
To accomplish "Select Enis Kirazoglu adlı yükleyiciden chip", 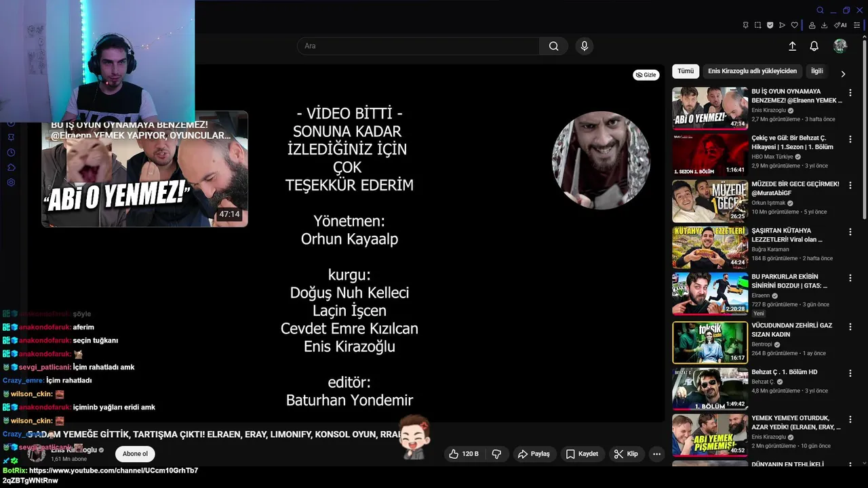I will pos(752,71).
